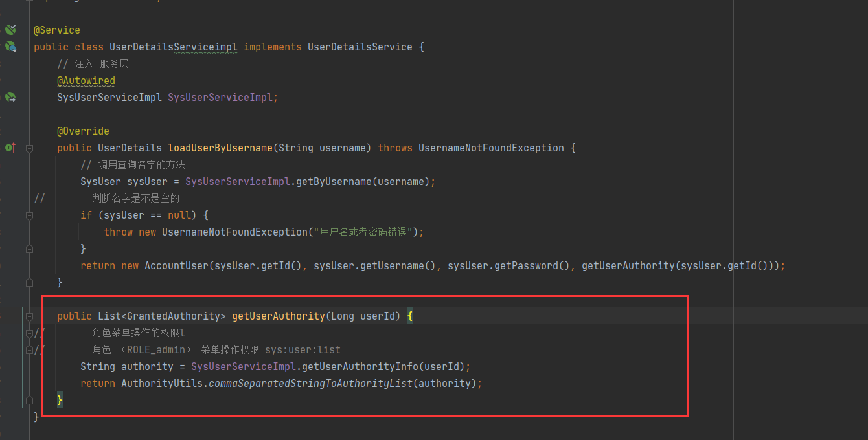Click the fold marker beside the ROLE_admin comment line
The height and width of the screenshot is (440, 868).
(x=29, y=350)
